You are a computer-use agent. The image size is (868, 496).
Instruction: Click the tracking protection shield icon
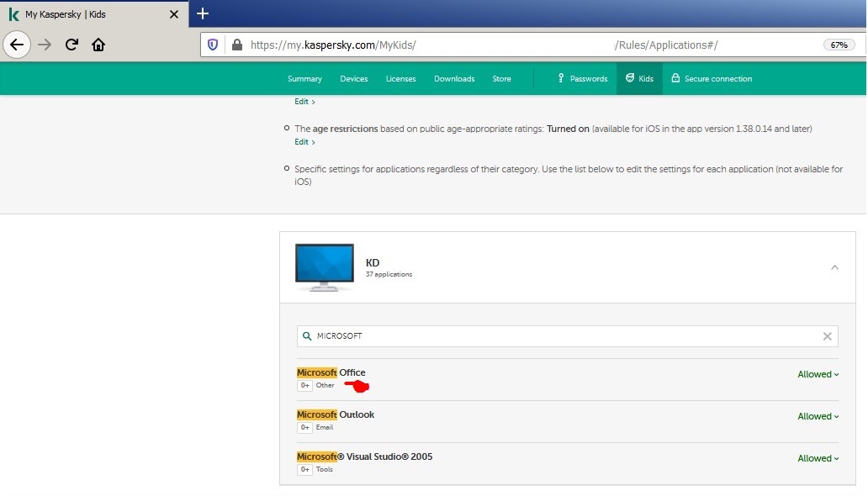point(213,45)
